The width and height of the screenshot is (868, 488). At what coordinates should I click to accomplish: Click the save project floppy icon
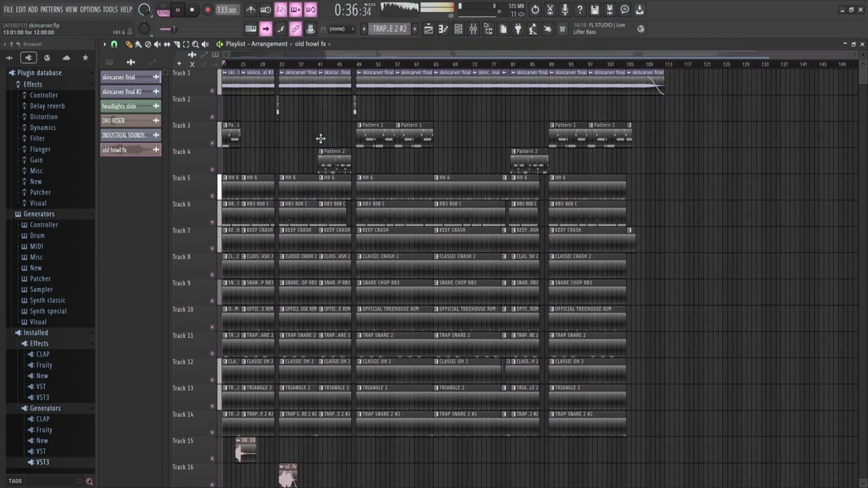point(595,9)
